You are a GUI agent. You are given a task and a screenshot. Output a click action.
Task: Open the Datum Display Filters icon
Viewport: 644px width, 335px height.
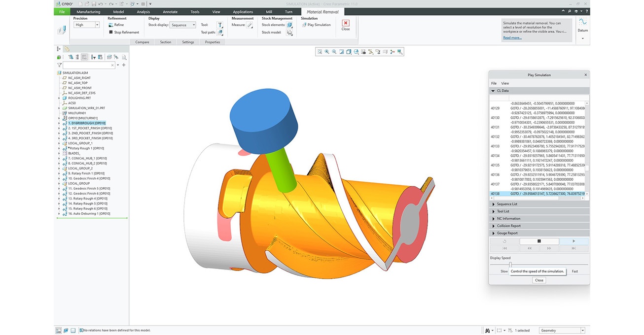coord(371,52)
